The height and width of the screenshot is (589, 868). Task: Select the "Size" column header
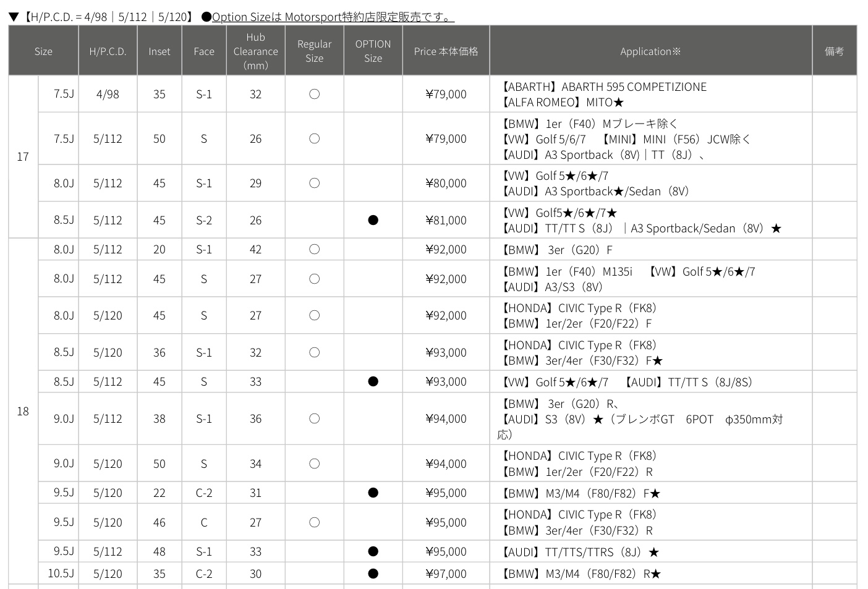[x=43, y=51]
